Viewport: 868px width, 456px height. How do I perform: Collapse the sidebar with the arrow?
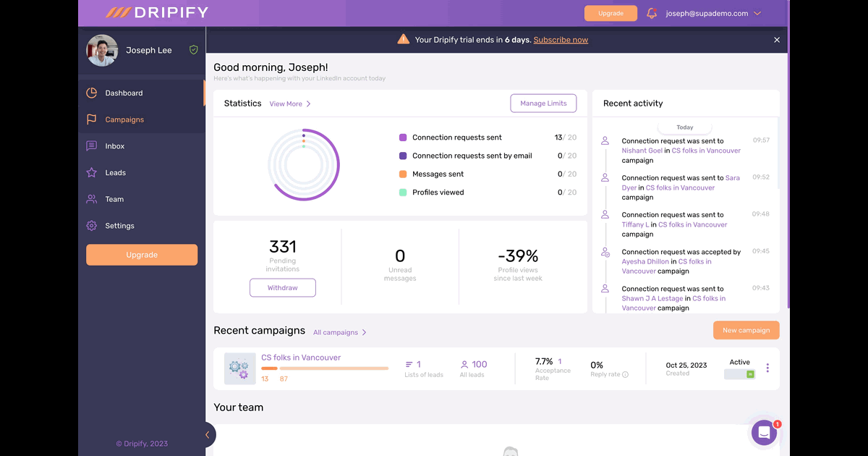(207, 435)
